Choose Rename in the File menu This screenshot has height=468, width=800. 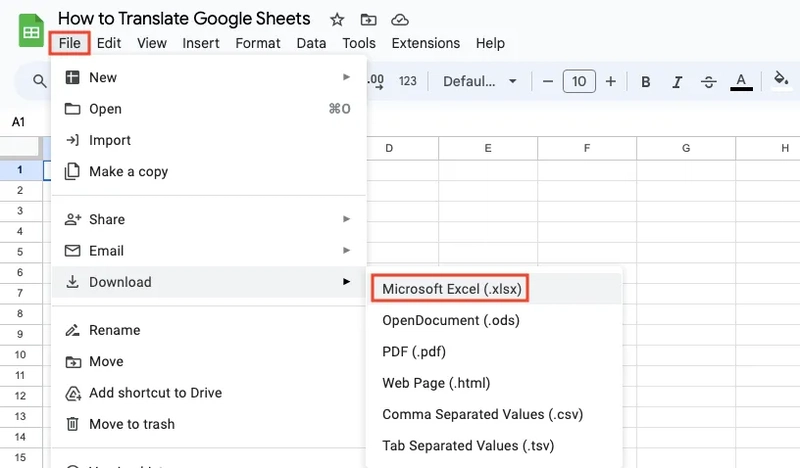[x=209, y=330]
